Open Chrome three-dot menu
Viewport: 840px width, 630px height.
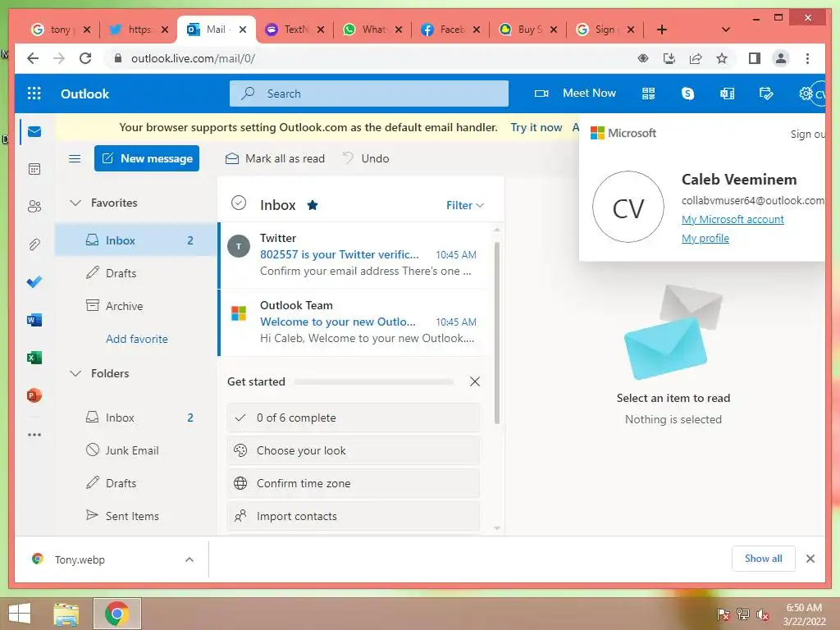807,58
